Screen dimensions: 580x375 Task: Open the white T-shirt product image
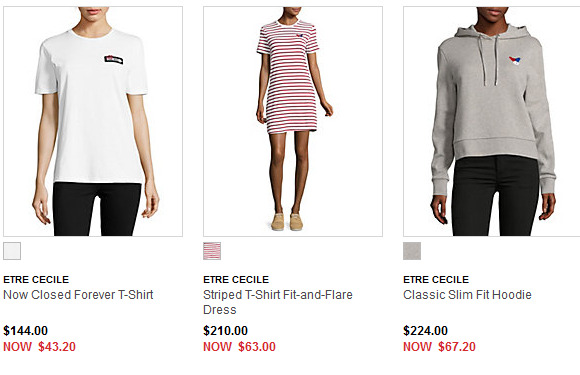click(93, 121)
